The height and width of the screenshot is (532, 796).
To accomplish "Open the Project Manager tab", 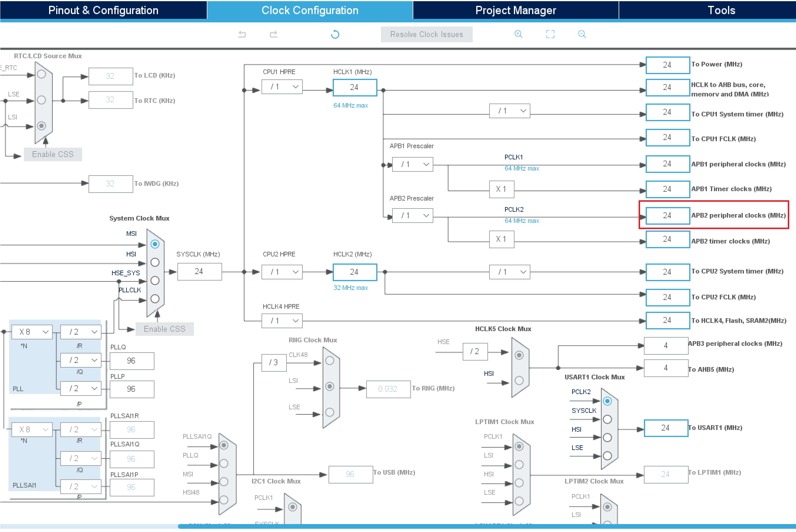I will pyautogui.click(x=515, y=10).
